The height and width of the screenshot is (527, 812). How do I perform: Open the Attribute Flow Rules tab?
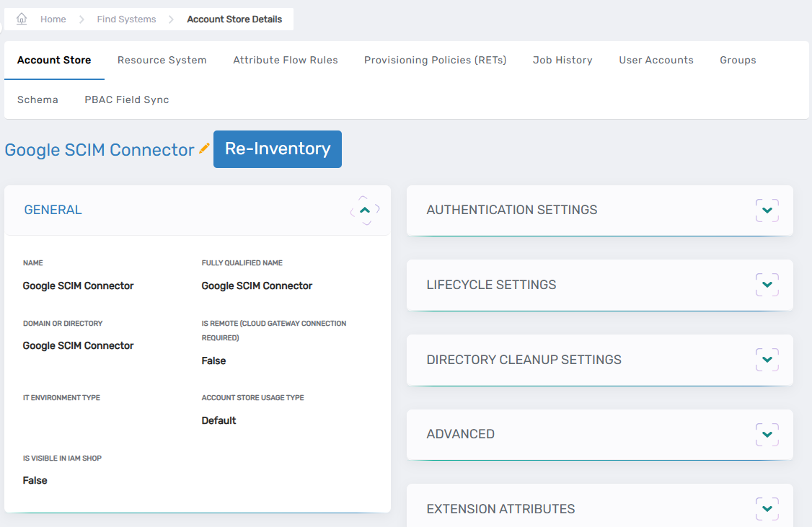[x=286, y=61]
